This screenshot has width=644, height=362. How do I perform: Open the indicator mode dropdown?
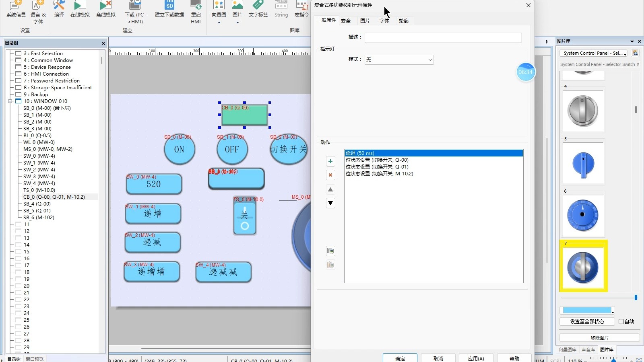[x=399, y=60]
